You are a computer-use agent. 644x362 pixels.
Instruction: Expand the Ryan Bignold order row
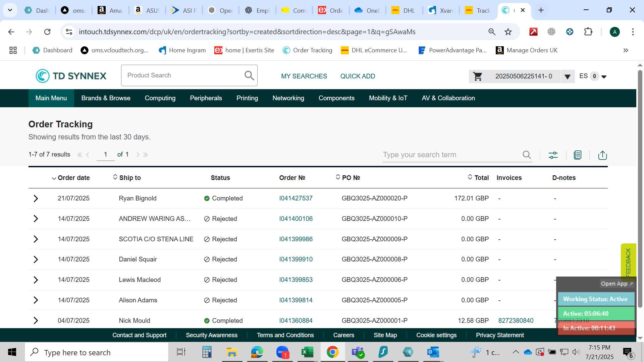point(36,198)
